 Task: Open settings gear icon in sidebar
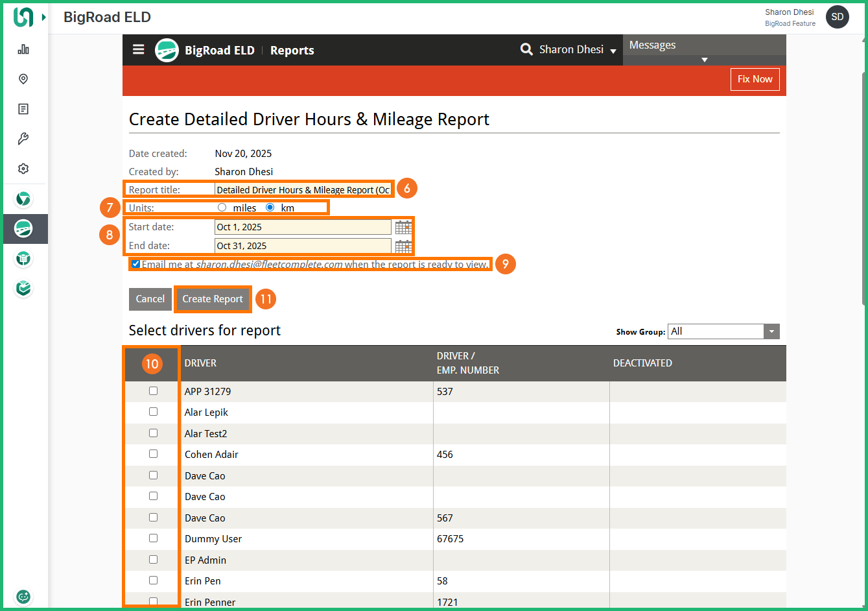click(x=23, y=169)
